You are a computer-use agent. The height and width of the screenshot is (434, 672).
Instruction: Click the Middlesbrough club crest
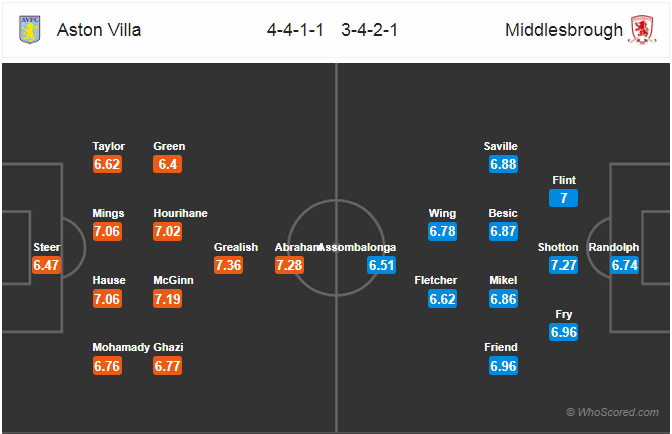point(642,30)
